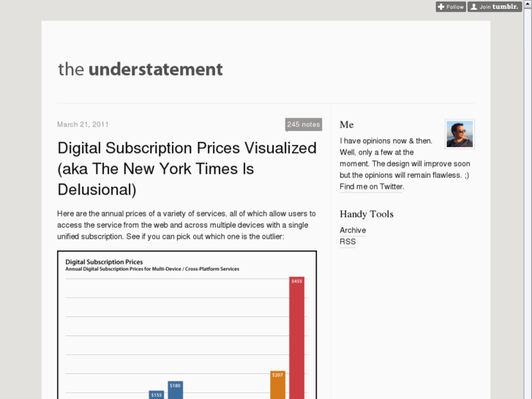The image size is (532, 399).
Task: Click the Me sidebar heading
Action: coord(347,124)
